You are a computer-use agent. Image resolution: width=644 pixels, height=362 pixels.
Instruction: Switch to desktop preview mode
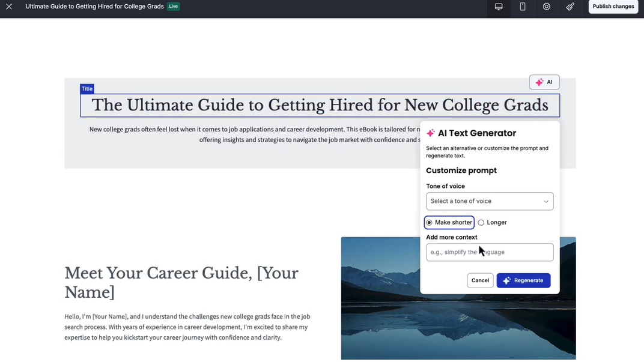pos(499,7)
